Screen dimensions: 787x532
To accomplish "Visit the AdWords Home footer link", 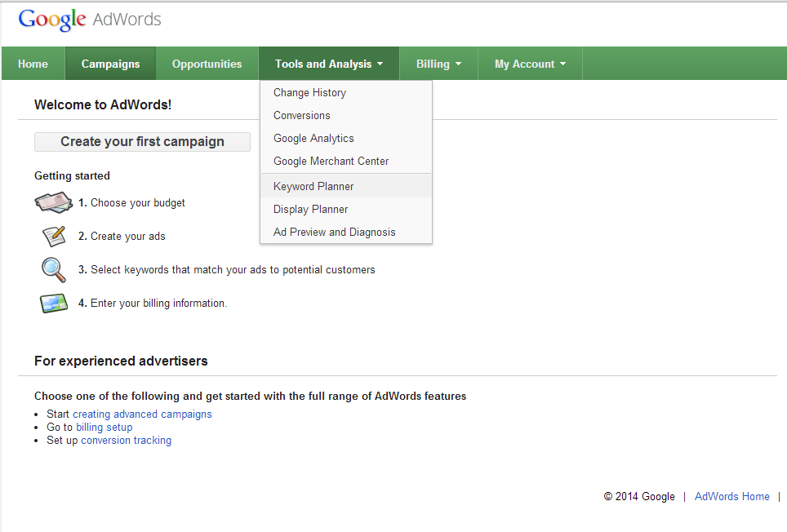I will 731,496.
